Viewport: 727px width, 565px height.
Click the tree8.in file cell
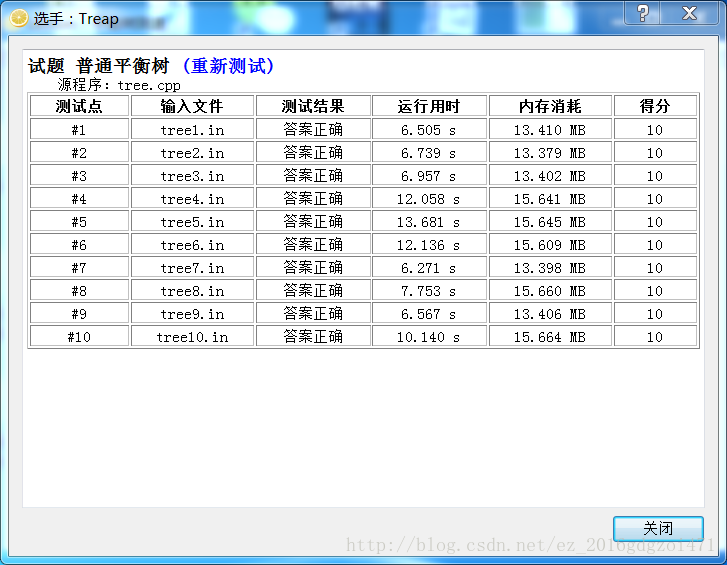pos(192,291)
